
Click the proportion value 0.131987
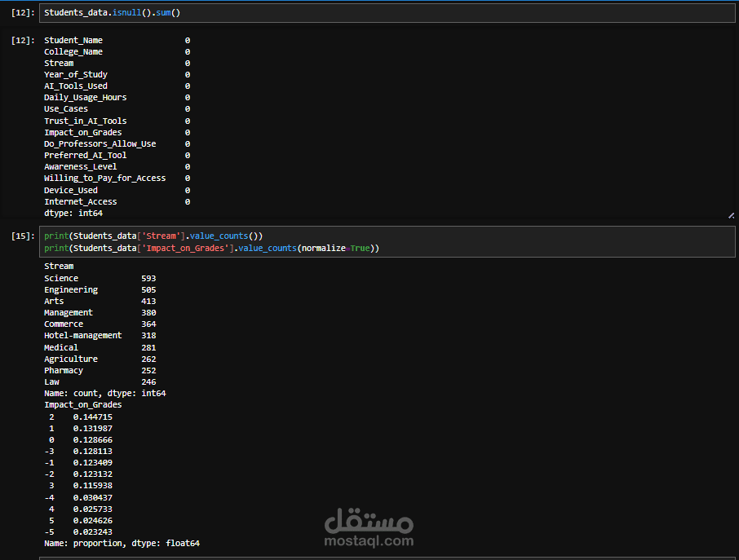[x=93, y=429]
